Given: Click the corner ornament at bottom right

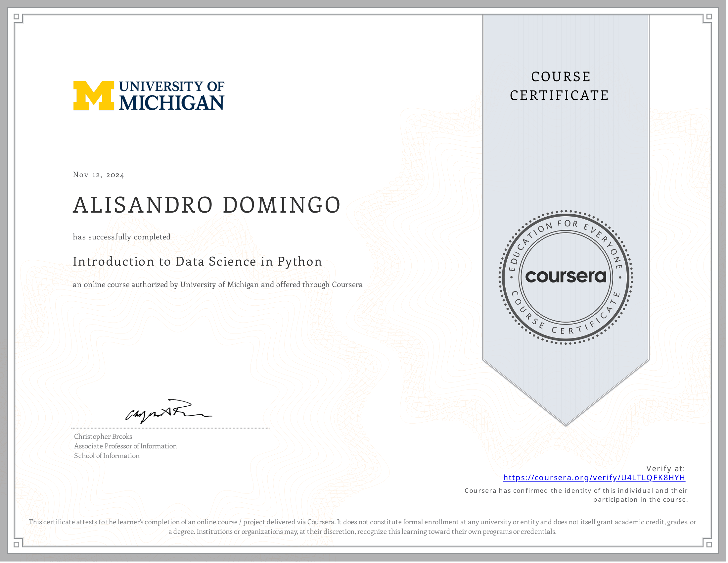Looking at the screenshot, I should pos(709,545).
